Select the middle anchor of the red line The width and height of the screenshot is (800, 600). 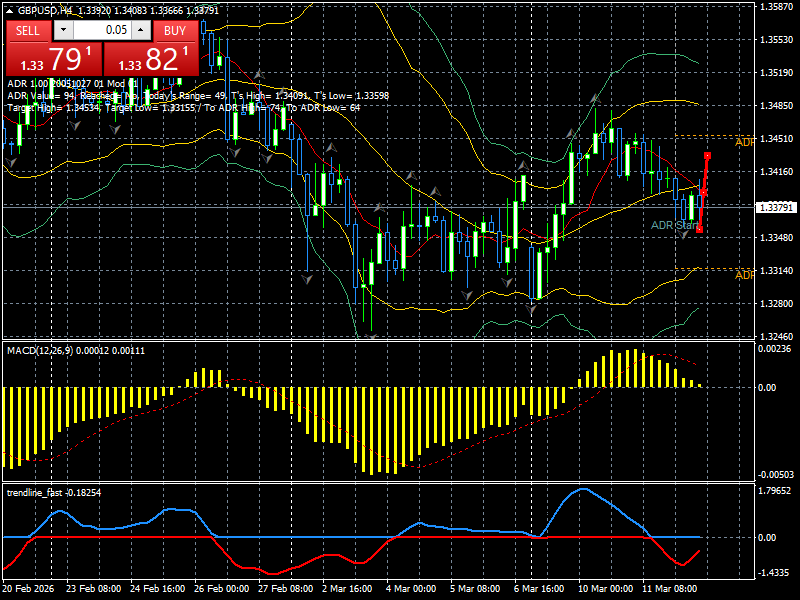704,192
